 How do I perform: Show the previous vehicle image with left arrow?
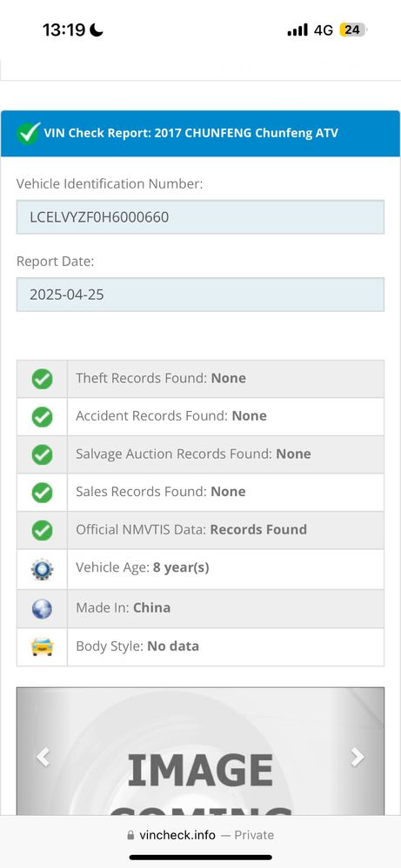point(43,757)
